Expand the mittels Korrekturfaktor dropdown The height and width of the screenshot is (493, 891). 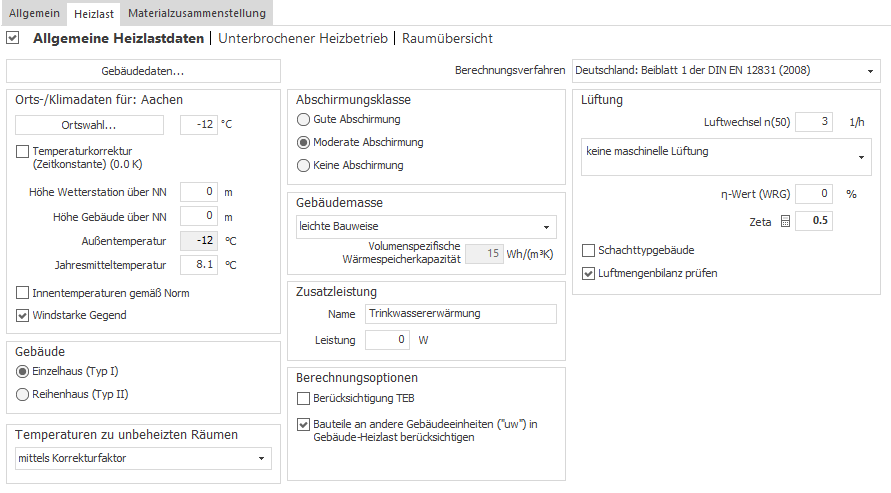[143, 458]
